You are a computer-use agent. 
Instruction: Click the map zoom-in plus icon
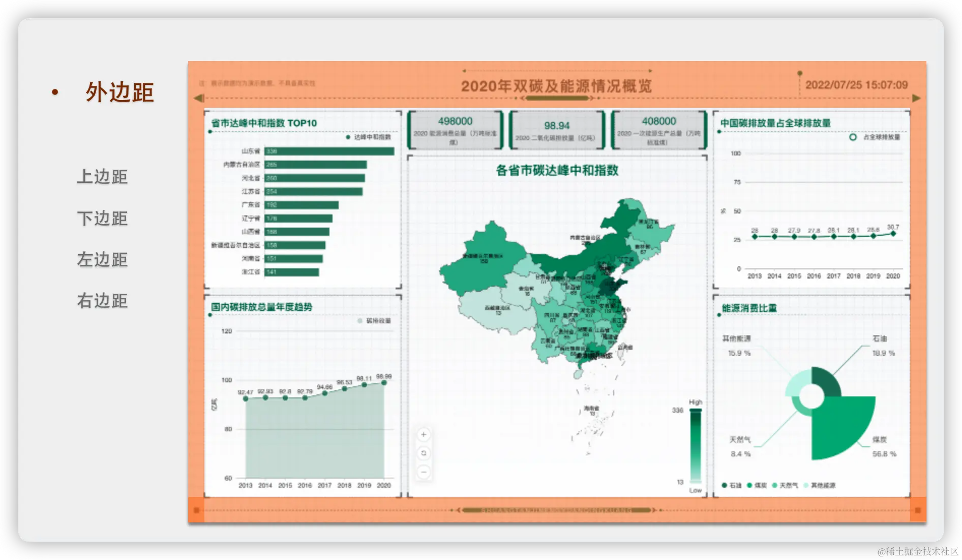pos(424,434)
